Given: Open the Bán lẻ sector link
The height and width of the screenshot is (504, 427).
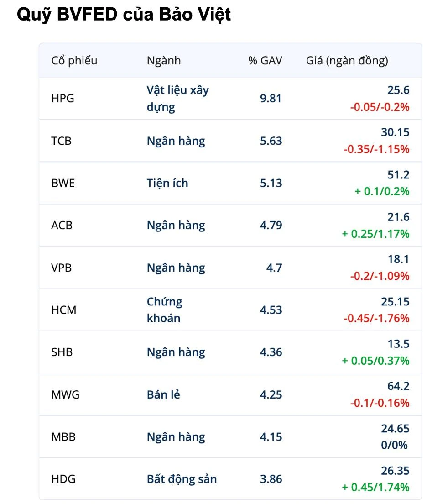Looking at the screenshot, I should click(163, 394).
